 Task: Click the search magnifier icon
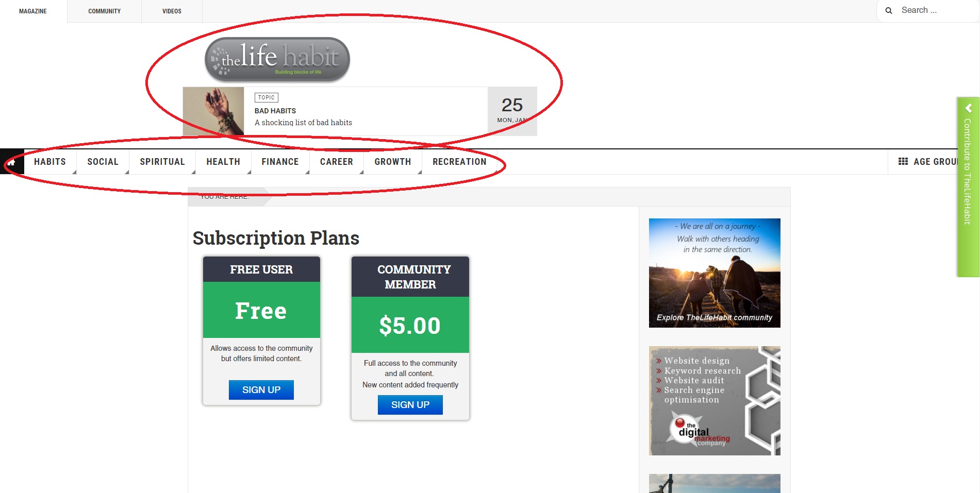coord(889,10)
